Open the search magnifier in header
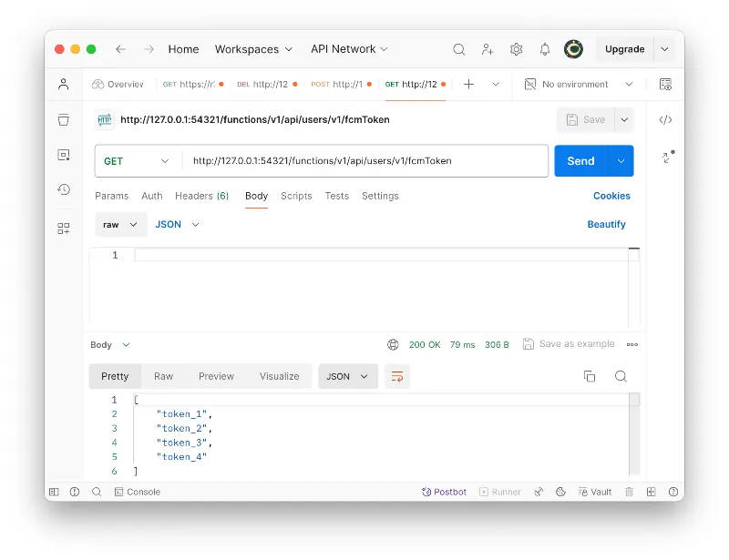 (459, 49)
